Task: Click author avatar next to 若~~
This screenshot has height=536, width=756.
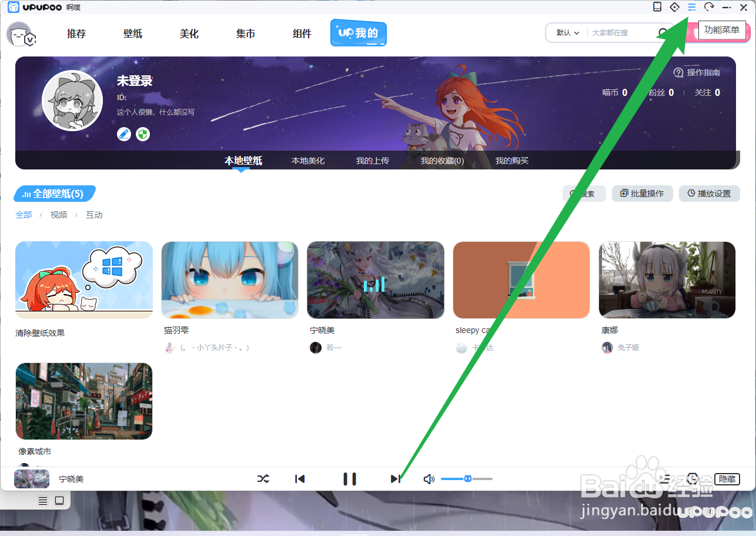Action: [x=316, y=348]
